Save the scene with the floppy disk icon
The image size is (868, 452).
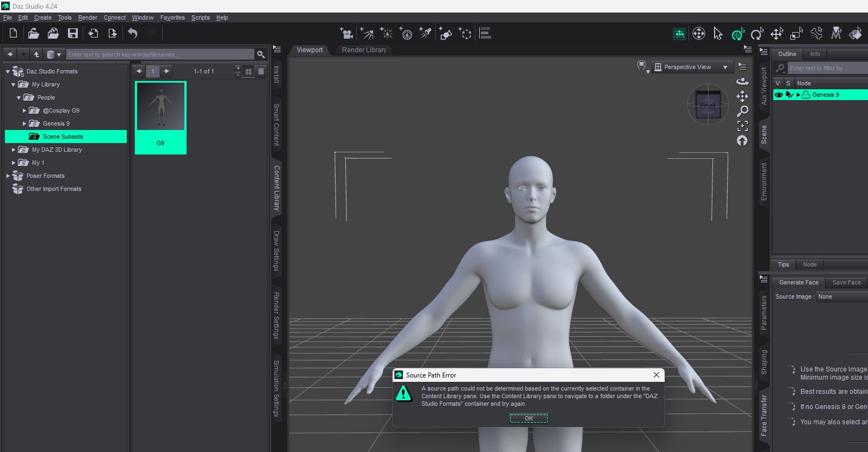(72, 33)
